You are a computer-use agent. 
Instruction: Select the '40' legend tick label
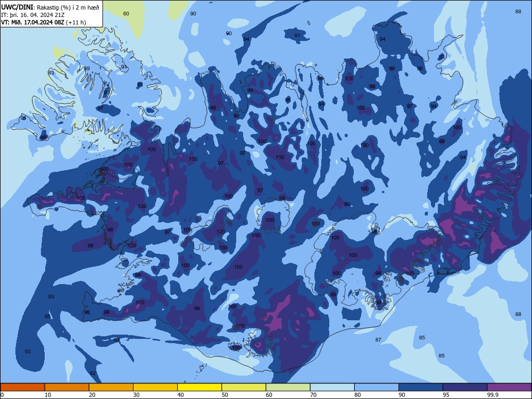[x=180, y=395]
